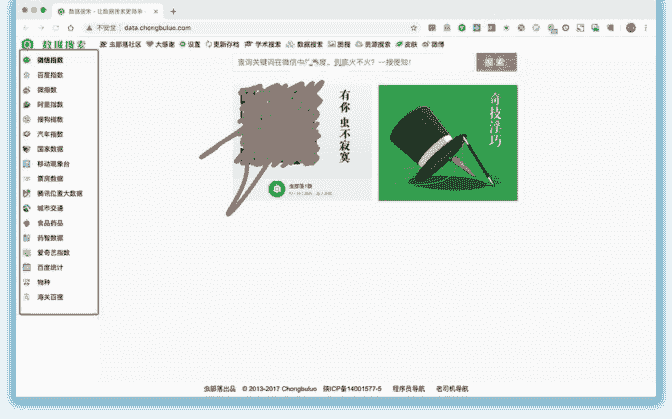Open the 百度统计 sidebar icon
Screen dimensions: 672x419
pyautogui.click(x=27, y=267)
